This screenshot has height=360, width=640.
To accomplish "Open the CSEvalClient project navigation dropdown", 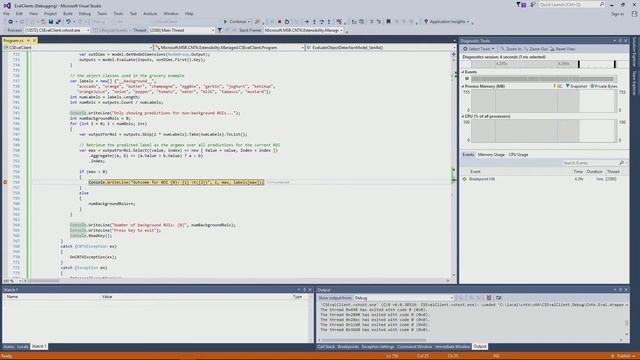I will click(78, 47).
